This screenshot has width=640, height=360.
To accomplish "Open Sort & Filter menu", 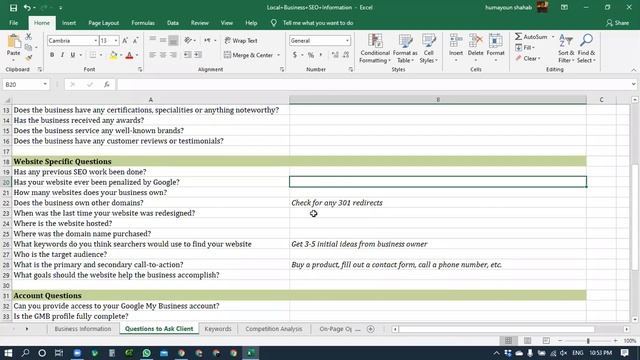I will (566, 48).
